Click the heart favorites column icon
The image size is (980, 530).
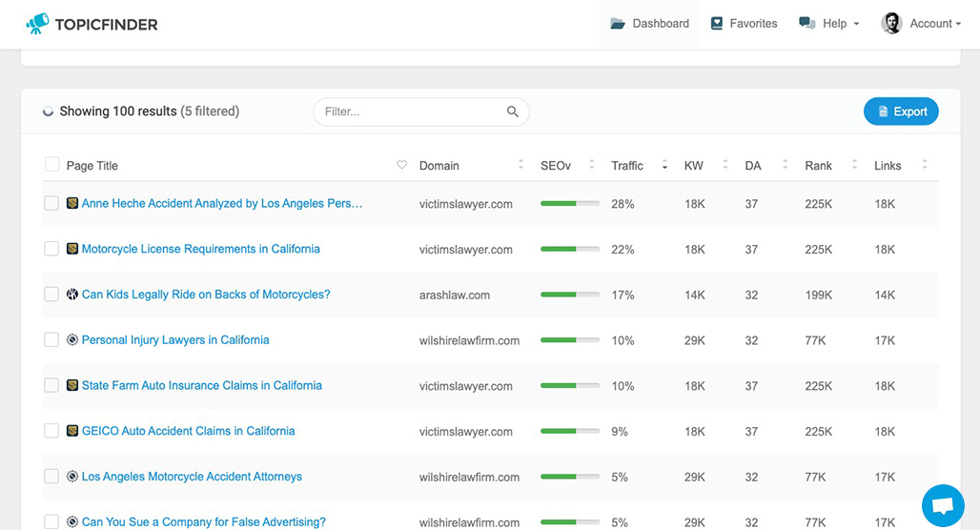(x=402, y=165)
